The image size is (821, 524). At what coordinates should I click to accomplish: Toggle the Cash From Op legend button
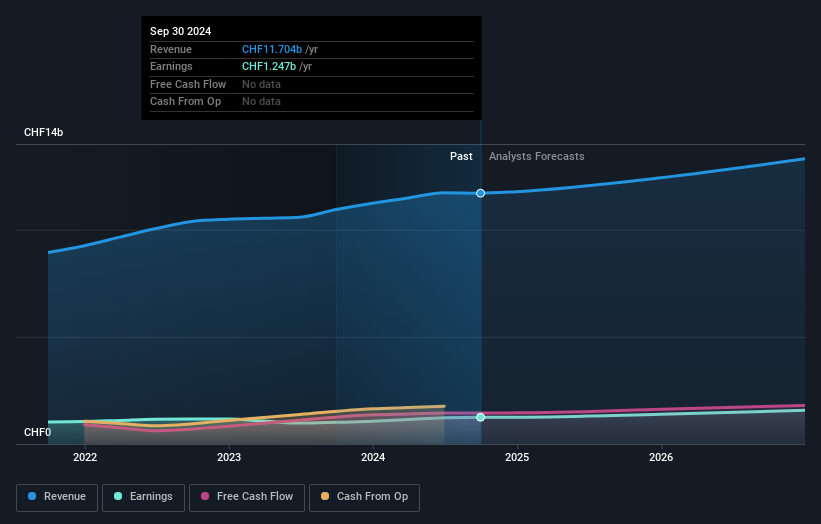click(364, 497)
